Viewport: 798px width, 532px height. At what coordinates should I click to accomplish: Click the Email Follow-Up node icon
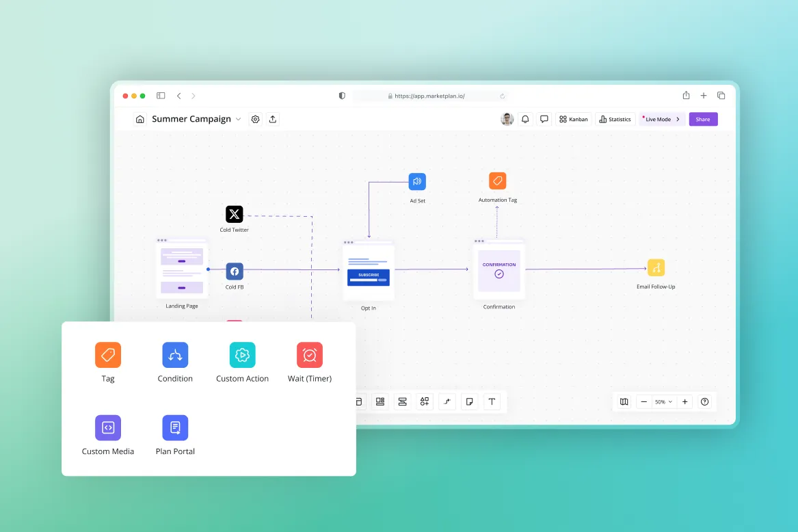[x=656, y=267]
